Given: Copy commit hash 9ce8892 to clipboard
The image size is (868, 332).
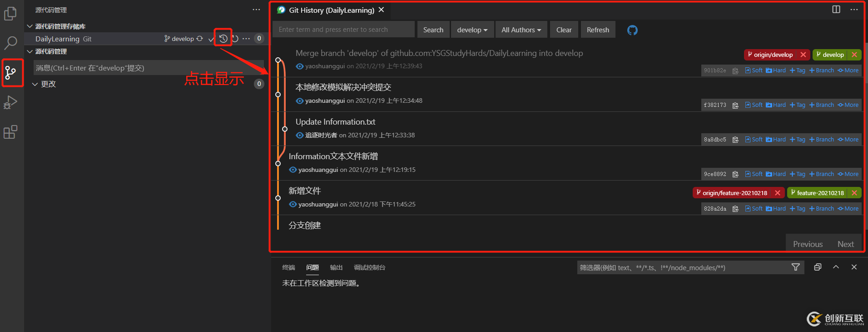Looking at the screenshot, I should click(735, 174).
